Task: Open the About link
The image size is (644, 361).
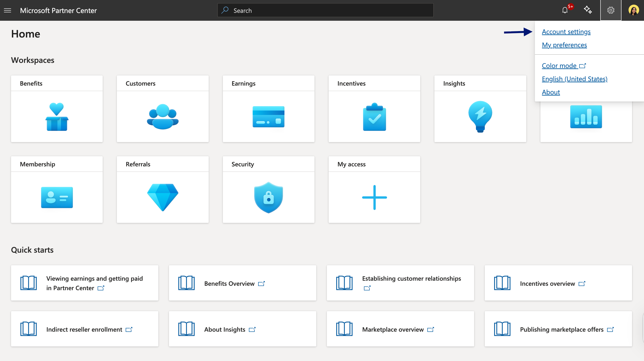Action: pyautogui.click(x=551, y=92)
